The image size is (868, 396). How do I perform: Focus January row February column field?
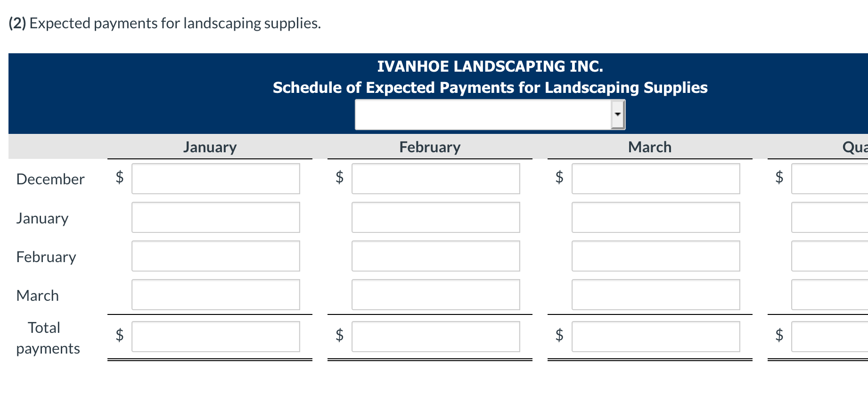pyautogui.click(x=436, y=217)
